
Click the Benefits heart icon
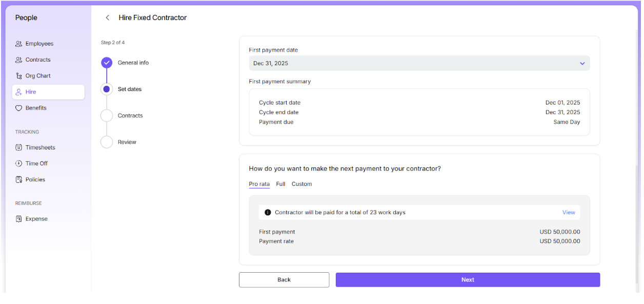coord(19,108)
